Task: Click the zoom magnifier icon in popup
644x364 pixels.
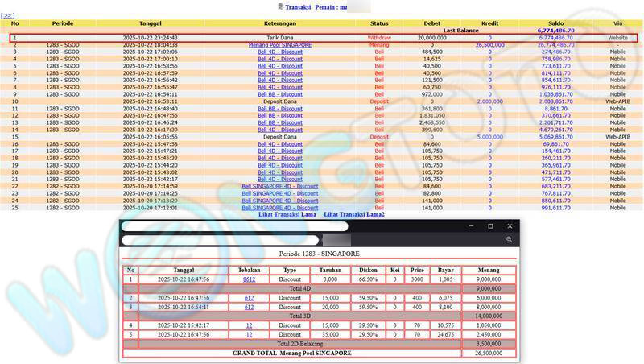Action: click(510, 240)
